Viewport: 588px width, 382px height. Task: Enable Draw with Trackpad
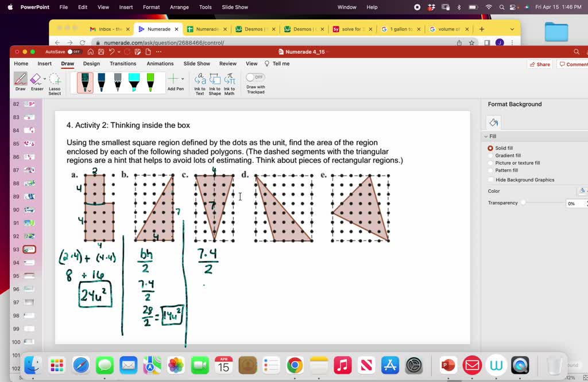pyautogui.click(x=256, y=76)
